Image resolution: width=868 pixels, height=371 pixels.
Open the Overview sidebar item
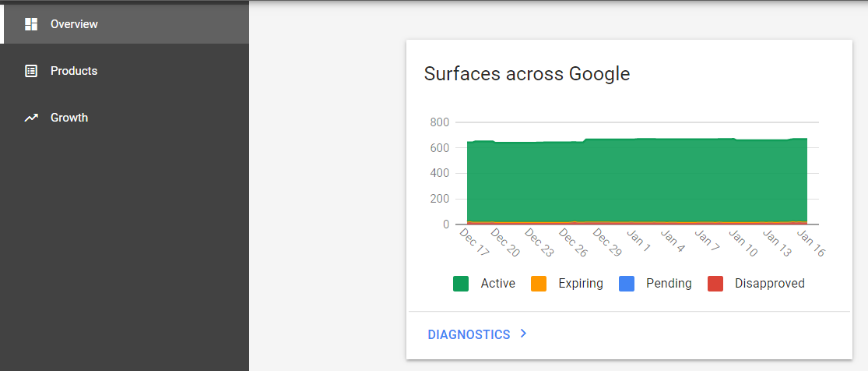[125, 24]
